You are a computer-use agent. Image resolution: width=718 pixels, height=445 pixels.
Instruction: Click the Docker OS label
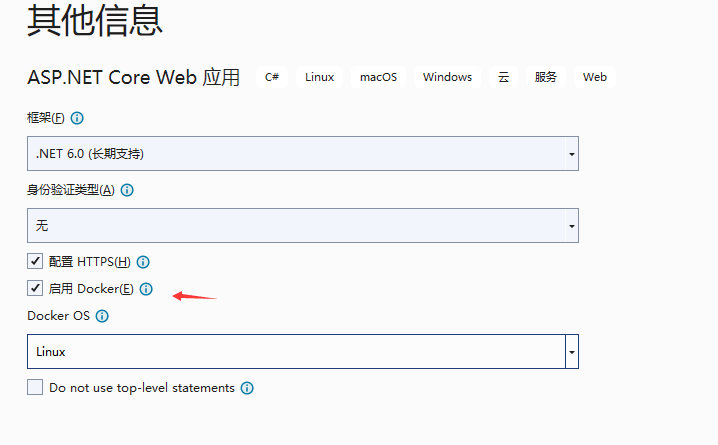pos(59,316)
